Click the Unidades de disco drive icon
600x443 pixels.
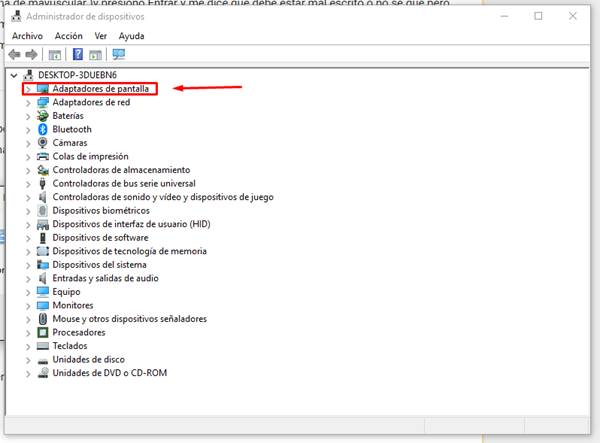pyautogui.click(x=43, y=360)
